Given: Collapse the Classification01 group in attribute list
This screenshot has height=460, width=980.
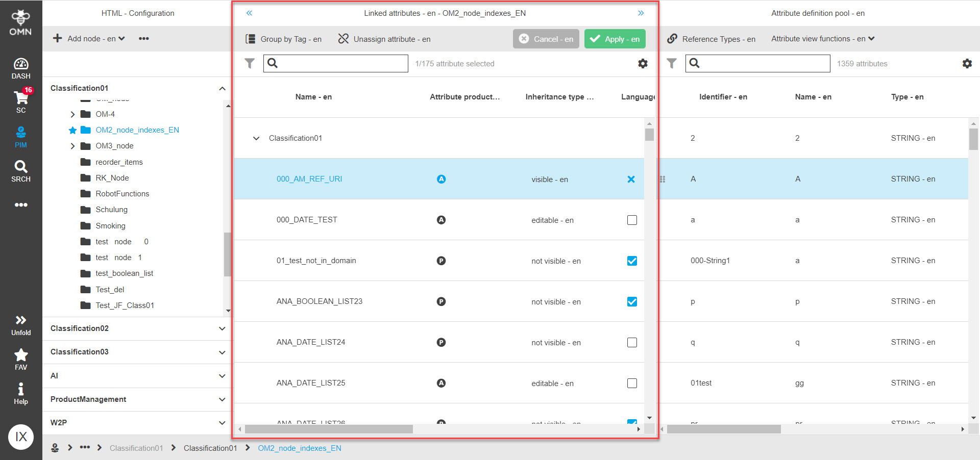Looking at the screenshot, I should [256, 138].
